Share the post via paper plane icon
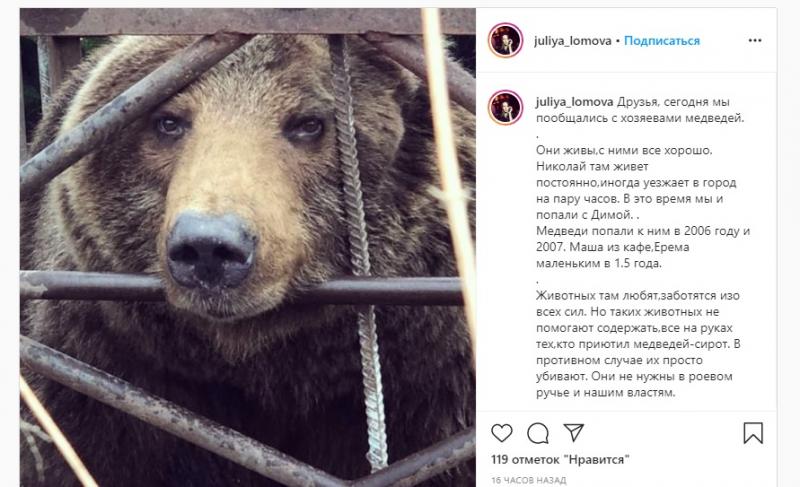Screen dimensions: 800x487 (x=573, y=432)
